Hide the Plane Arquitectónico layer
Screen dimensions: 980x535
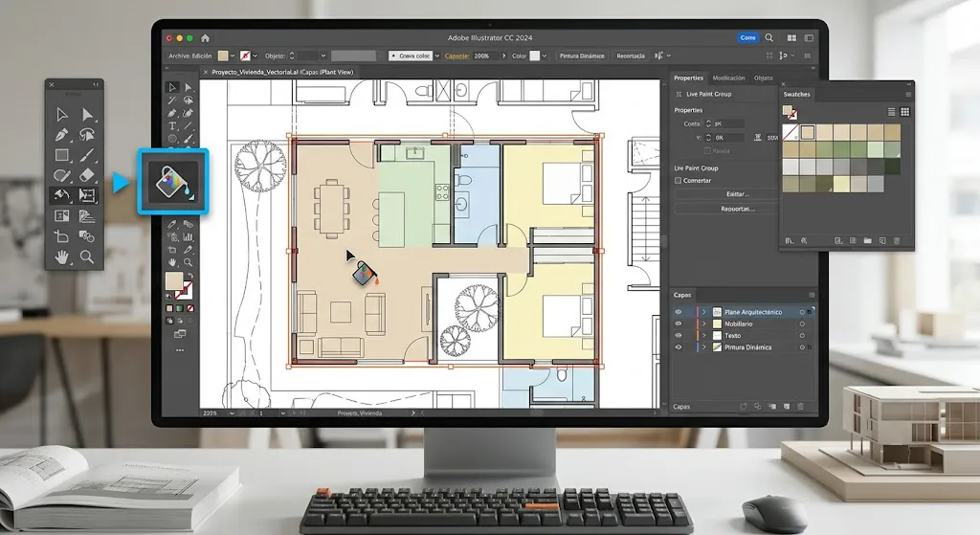point(679,312)
